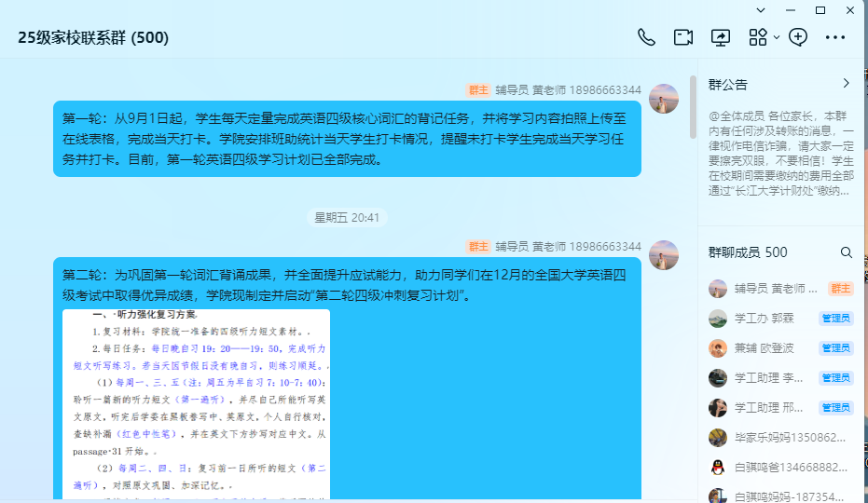Screen dimensions: 868x503
Task: Expand the 群公告 chevron arrow
Action: 846,83
